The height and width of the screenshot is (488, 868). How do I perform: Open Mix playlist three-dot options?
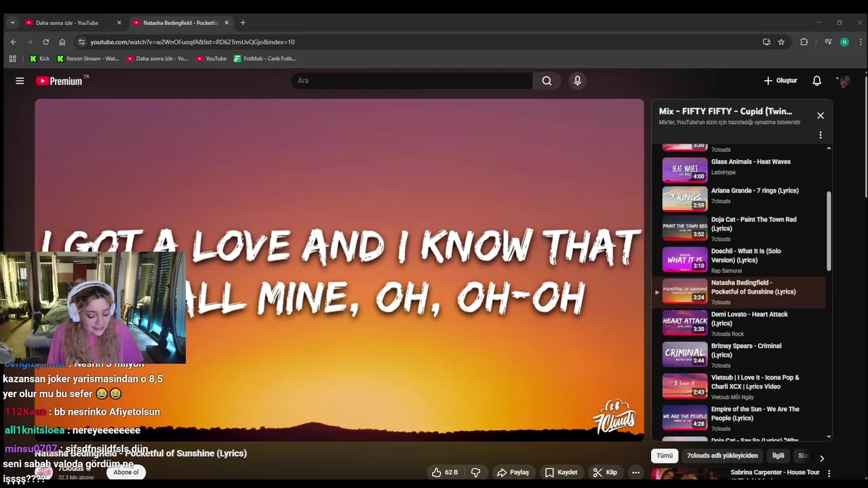point(821,135)
